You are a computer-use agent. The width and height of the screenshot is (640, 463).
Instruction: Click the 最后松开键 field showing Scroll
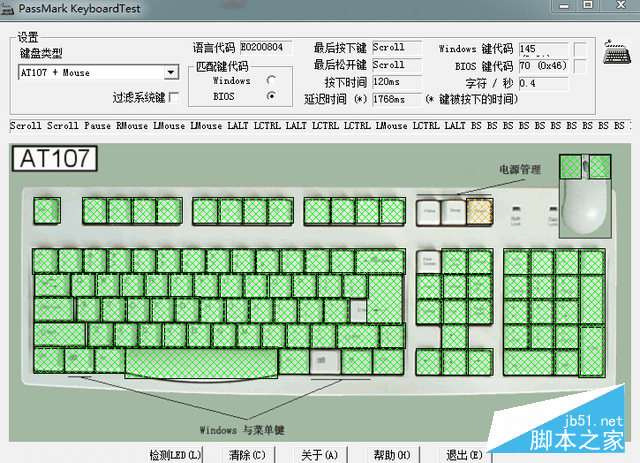pos(397,65)
